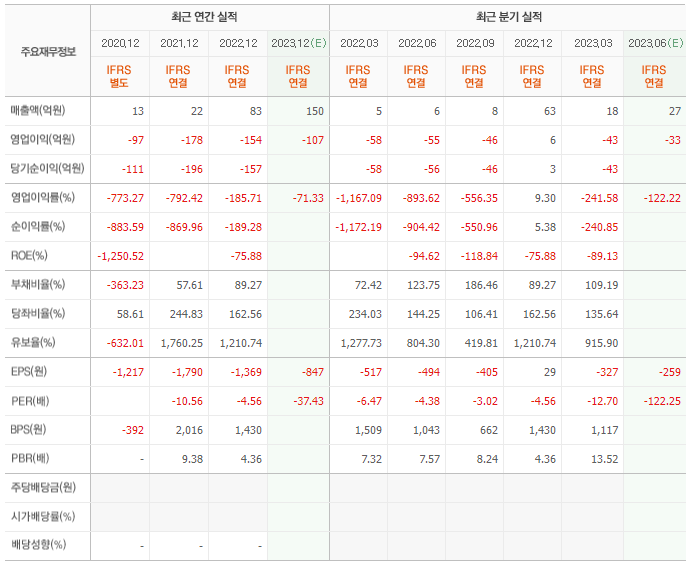Click the reserve ratio value 1,760.25
691x564 pixels.
click(182, 343)
